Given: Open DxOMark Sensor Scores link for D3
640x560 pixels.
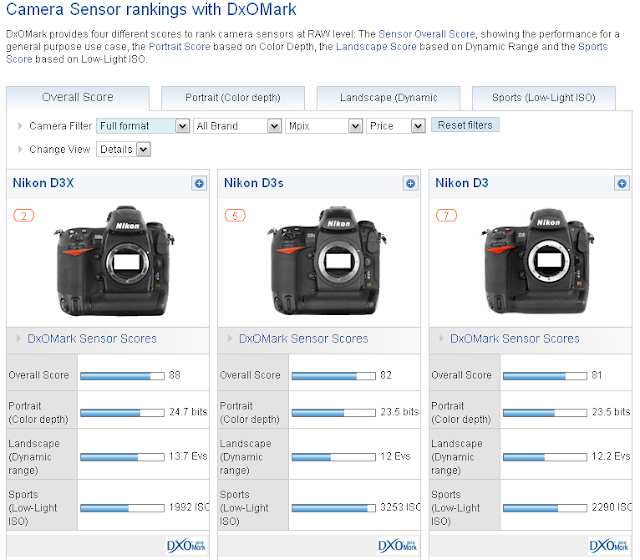Looking at the screenshot, I should 515,339.
